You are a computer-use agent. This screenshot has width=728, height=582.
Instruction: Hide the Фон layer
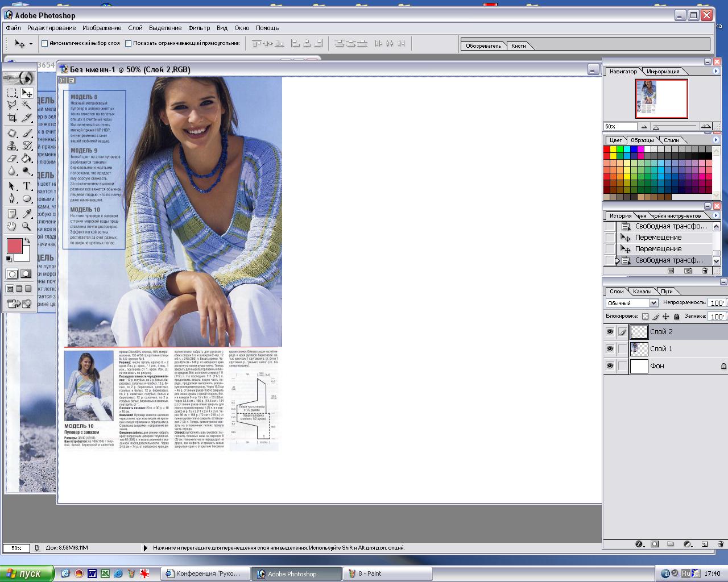610,366
